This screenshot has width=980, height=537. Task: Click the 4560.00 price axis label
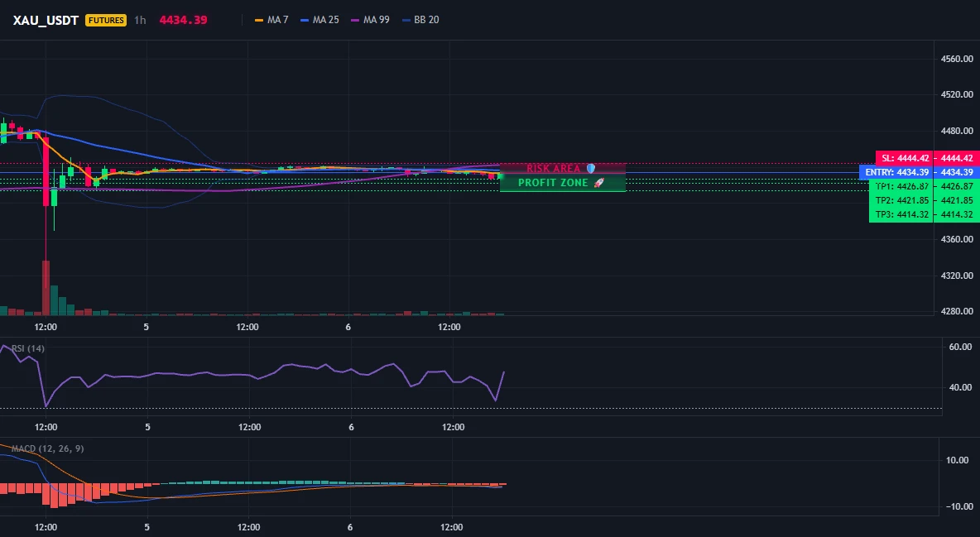[x=957, y=59]
